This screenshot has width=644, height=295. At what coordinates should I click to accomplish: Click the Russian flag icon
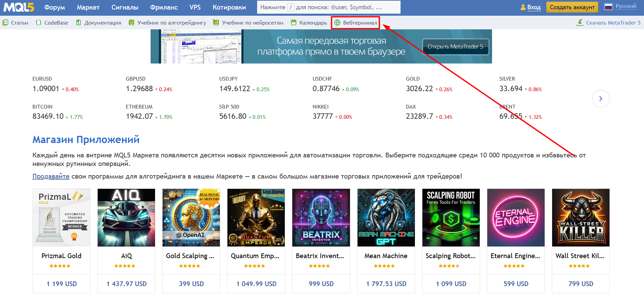(608, 6)
